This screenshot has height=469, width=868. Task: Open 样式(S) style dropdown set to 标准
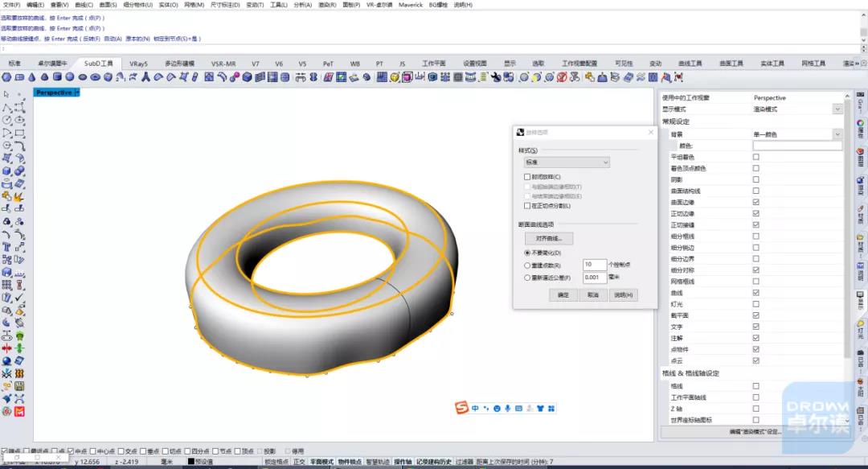(567, 163)
